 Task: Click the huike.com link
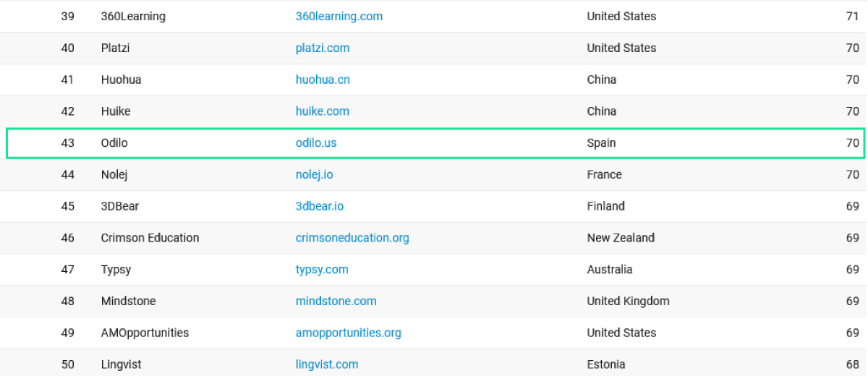pyautogui.click(x=322, y=111)
